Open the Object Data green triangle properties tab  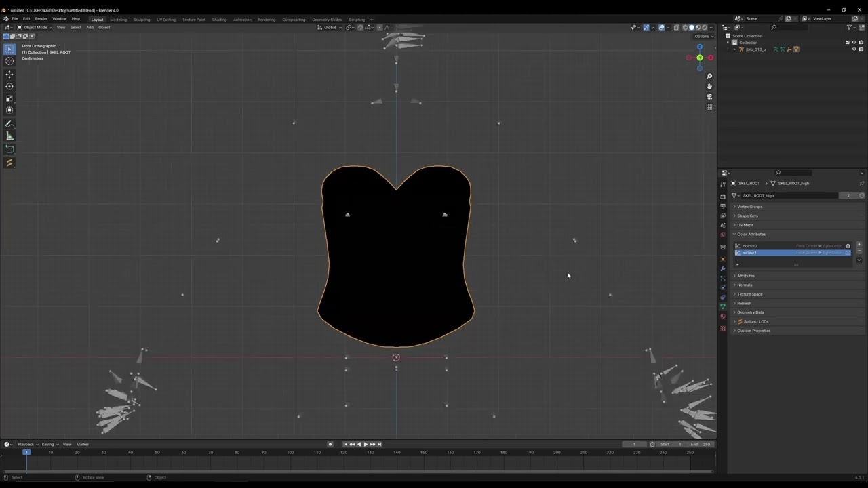click(723, 306)
